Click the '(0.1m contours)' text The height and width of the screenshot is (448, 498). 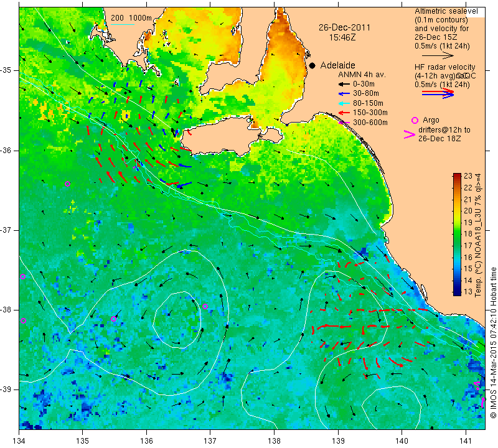(x=441, y=20)
